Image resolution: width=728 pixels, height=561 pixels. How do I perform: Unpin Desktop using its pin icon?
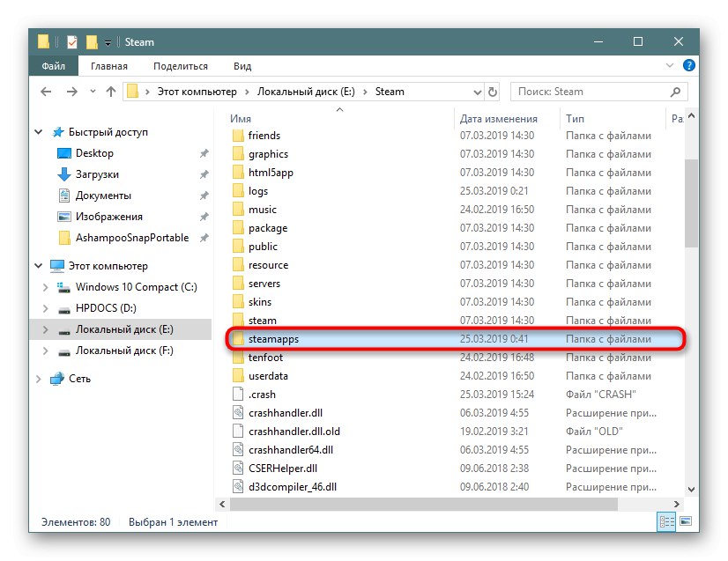pos(204,153)
